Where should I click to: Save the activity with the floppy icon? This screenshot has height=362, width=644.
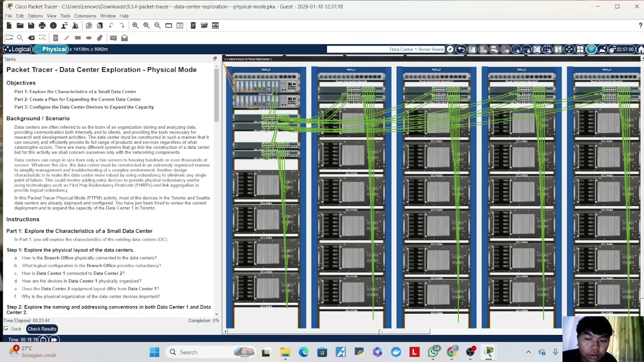[31, 26]
